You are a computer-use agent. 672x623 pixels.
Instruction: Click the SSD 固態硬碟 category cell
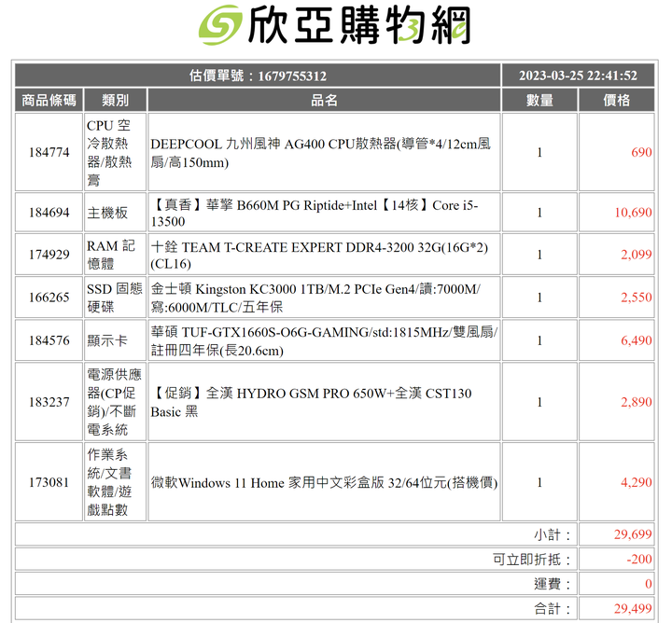pos(114,298)
